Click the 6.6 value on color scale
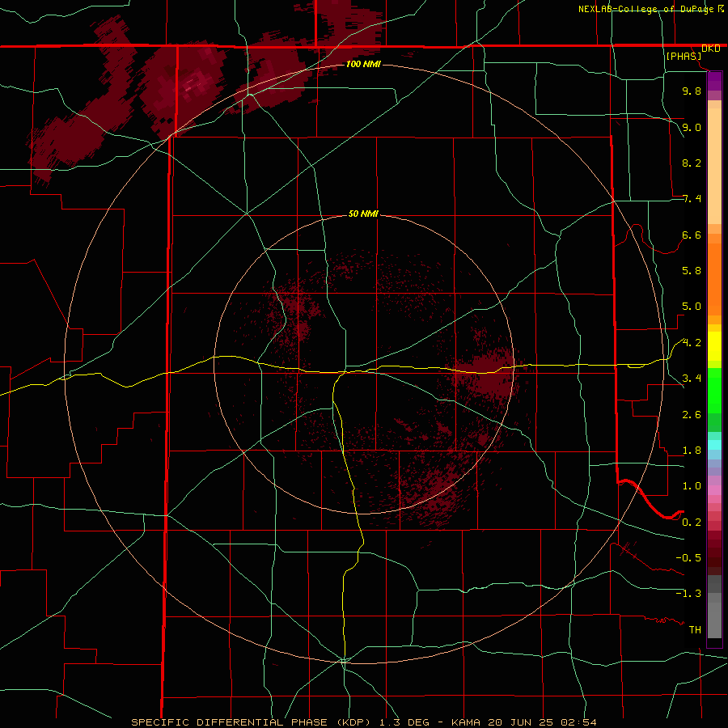Screen dimensions: 728x728 (x=692, y=235)
